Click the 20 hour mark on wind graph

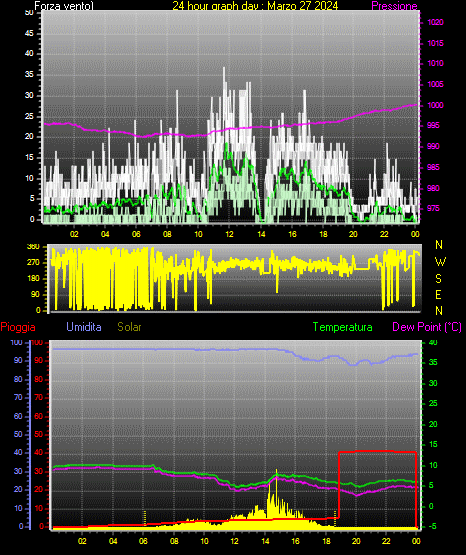pos(353,234)
